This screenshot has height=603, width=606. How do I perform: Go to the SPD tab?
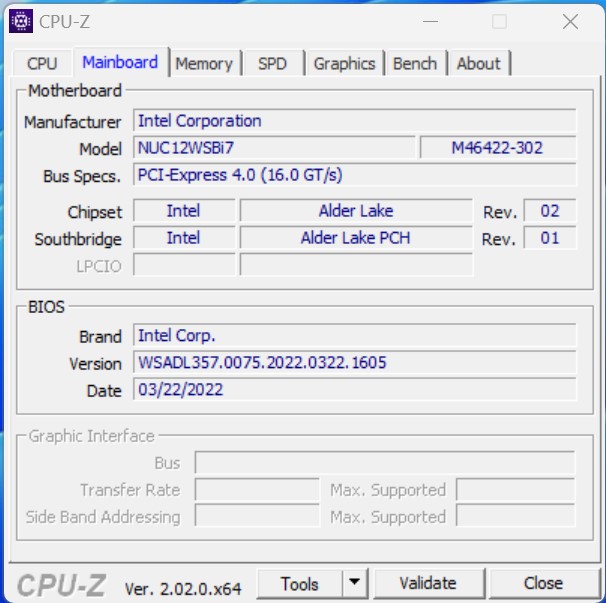click(273, 63)
